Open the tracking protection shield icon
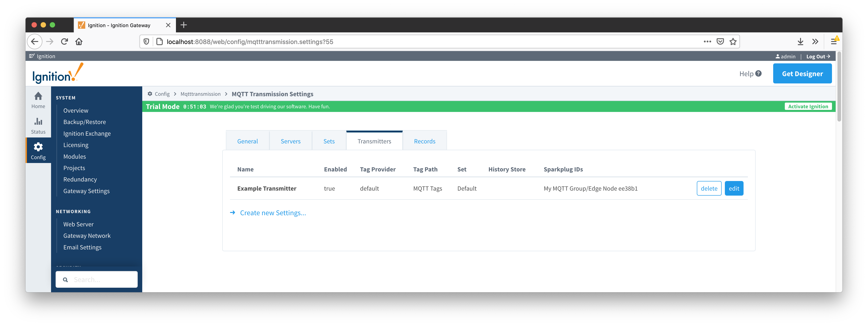This screenshot has height=326, width=868. pos(146,41)
